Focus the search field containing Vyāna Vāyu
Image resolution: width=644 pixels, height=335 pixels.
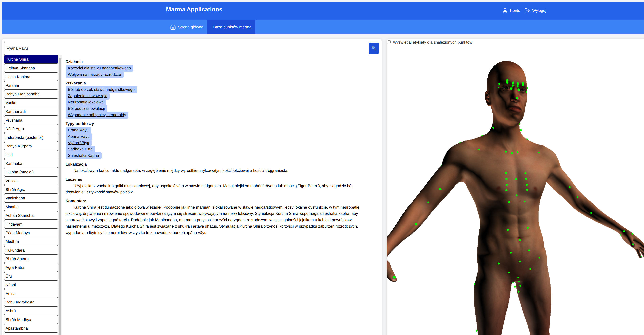(186, 48)
